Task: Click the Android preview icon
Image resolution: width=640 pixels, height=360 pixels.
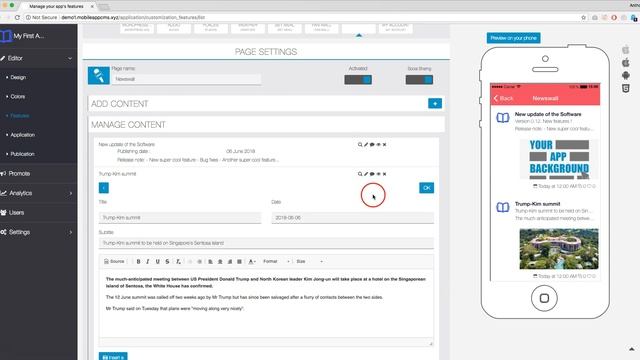Action: click(626, 76)
